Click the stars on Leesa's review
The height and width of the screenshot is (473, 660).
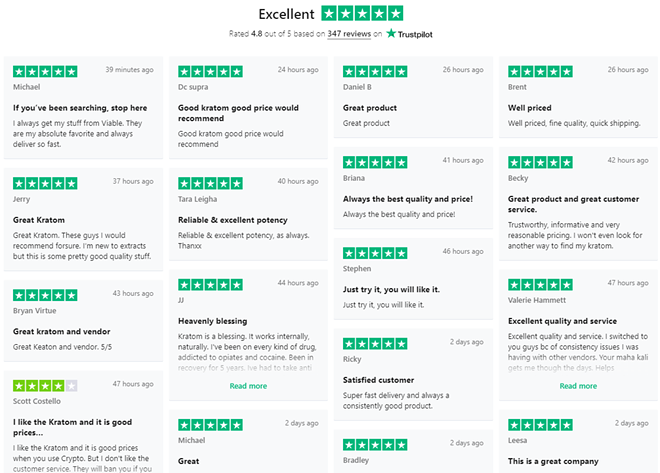pos(540,425)
